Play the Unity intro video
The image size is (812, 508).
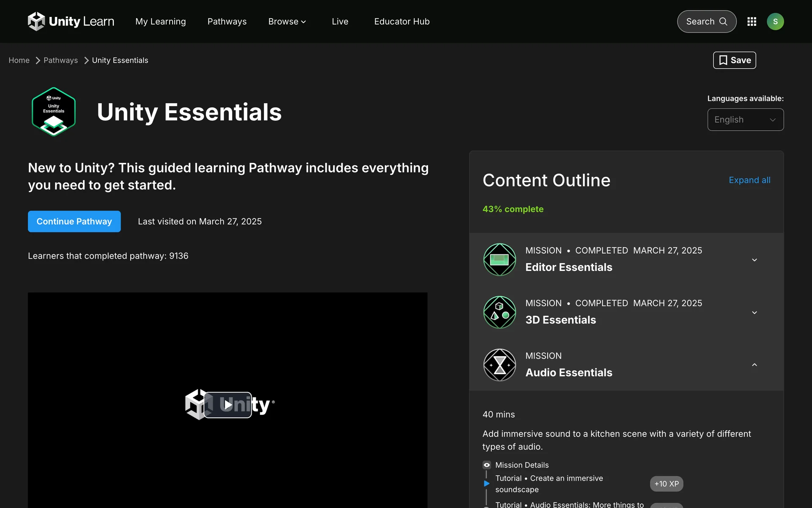click(228, 405)
